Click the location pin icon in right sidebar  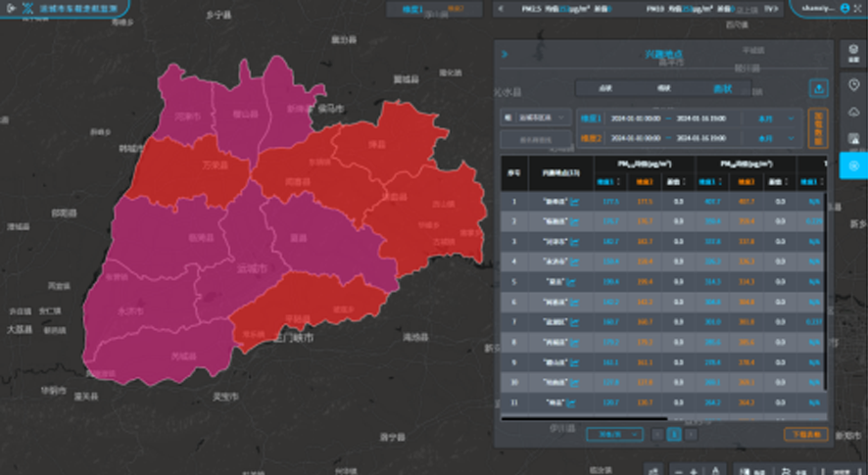852,85
